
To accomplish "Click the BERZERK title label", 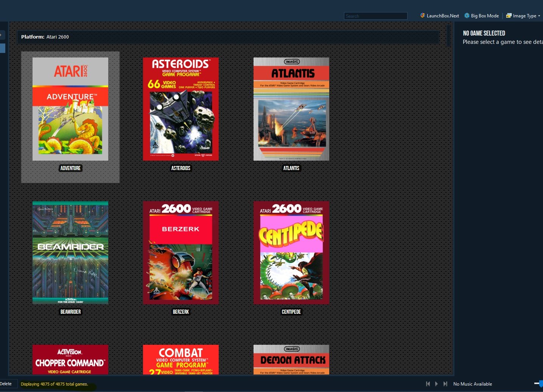I will [x=181, y=312].
